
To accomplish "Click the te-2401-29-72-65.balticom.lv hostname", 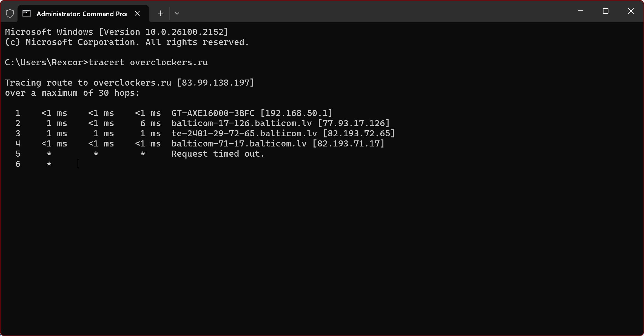I will [244, 134].
